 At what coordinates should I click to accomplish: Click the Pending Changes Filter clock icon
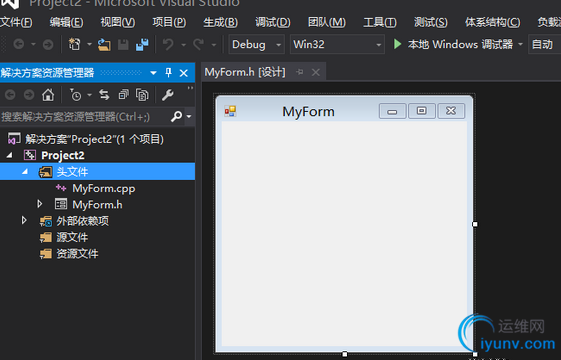click(x=75, y=95)
